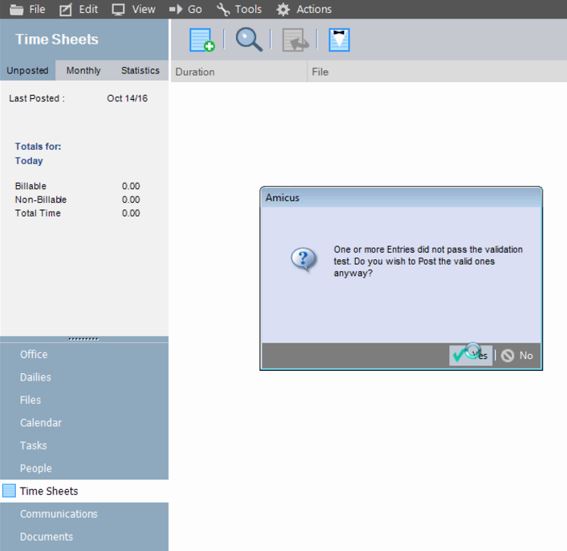Open the View menu
This screenshot has height=551, width=567.
click(x=133, y=9)
